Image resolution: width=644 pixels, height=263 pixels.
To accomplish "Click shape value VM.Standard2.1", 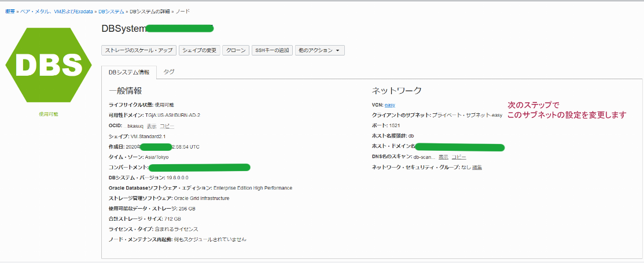I will coord(148,136).
